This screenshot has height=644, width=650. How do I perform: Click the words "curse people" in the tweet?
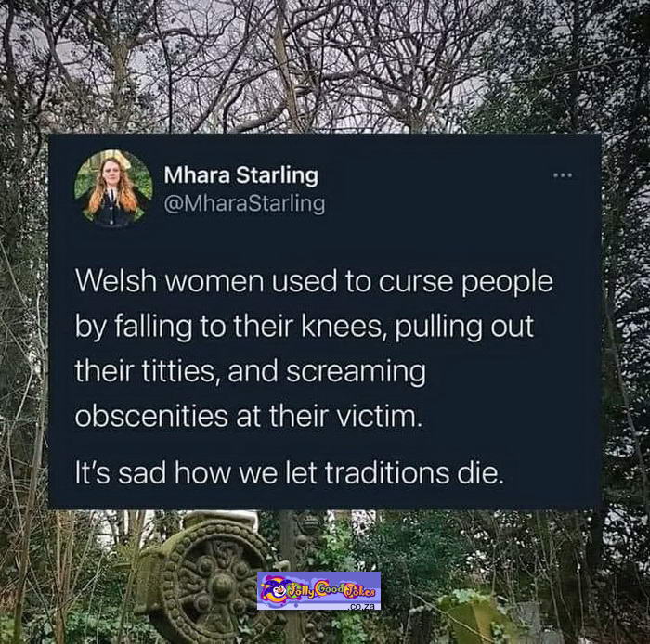tap(465, 282)
